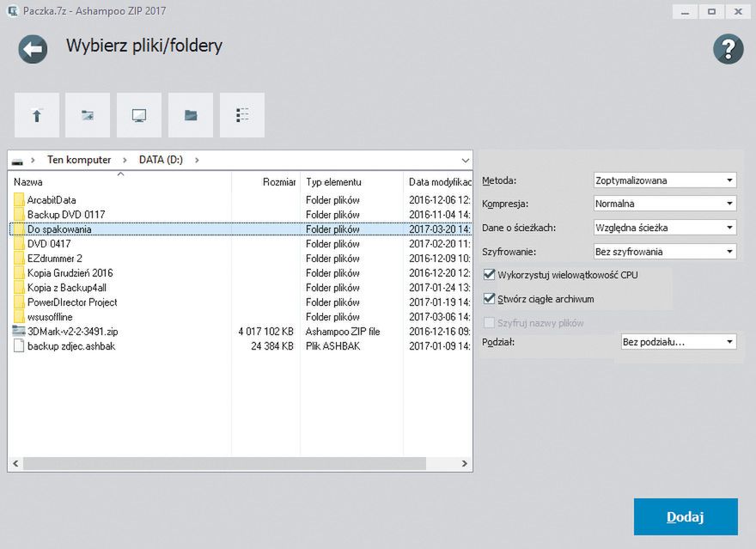The width and height of the screenshot is (756, 549).
Task: Expand chevron after Ten komputer
Action: (x=125, y=160)
